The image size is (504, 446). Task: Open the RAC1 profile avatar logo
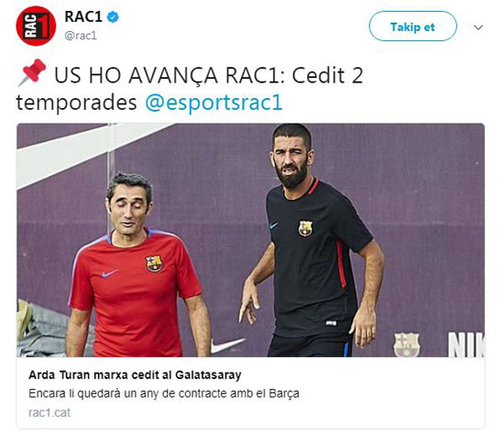(36, 26)
